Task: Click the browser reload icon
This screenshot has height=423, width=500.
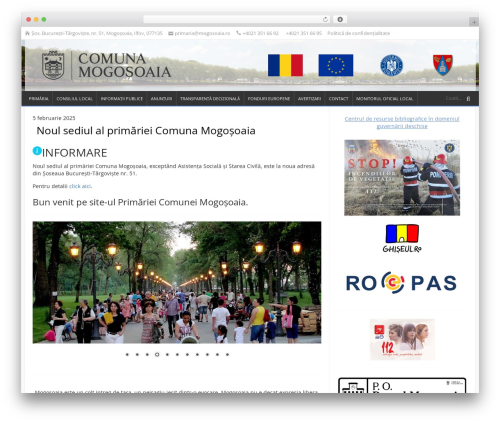Action: pyautogui.click(x=325, y=19)
